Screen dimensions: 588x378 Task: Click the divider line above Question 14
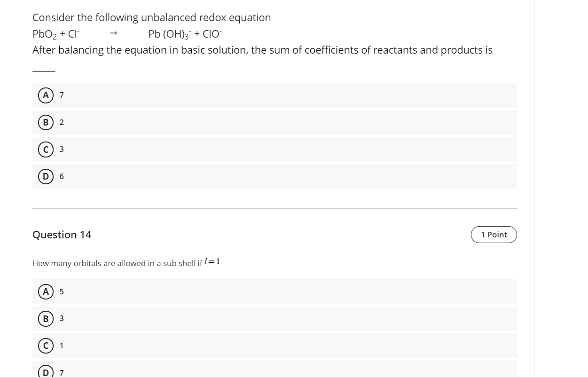[x=275, y=207]
